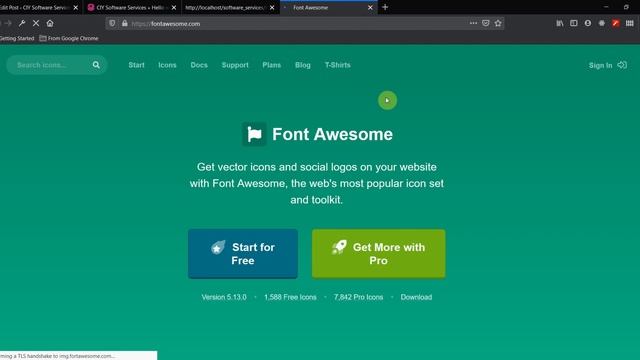Open a new tab with plus button
640x360 pixels.
tap(385, 7)
